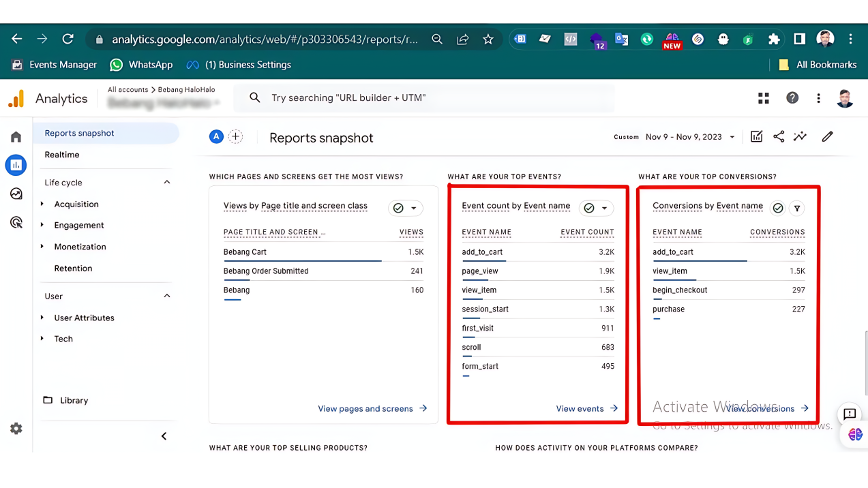This screenshot has width=868, height=488.
Task: Open the Nov 9 date range dropdown
Action: 690,137
